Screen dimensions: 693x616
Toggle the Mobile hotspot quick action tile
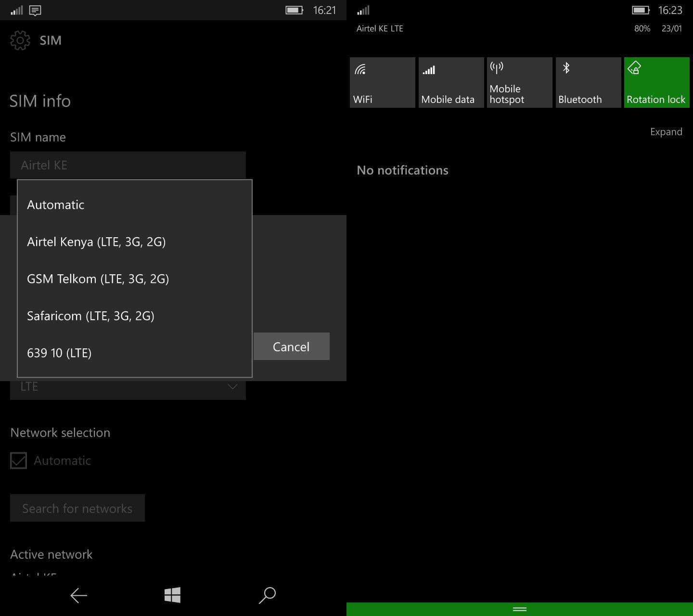point(519,82)
